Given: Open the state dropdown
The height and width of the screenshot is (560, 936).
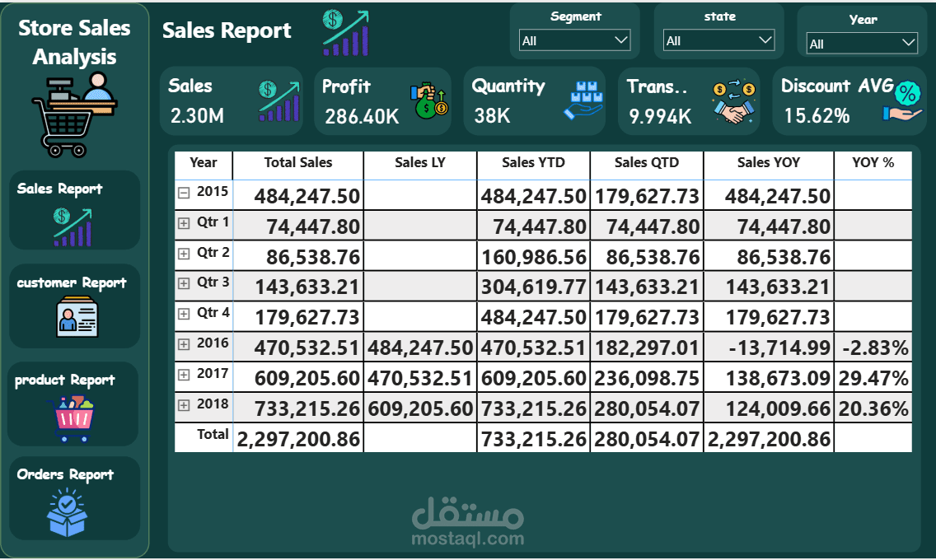Looking at the screenshot, I should pos(718,40).
